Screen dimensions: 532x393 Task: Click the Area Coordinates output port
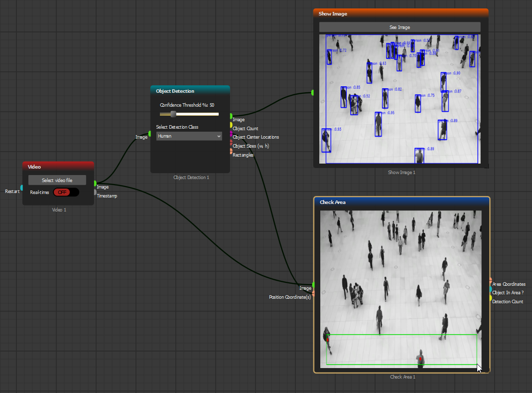pos(491,281)
